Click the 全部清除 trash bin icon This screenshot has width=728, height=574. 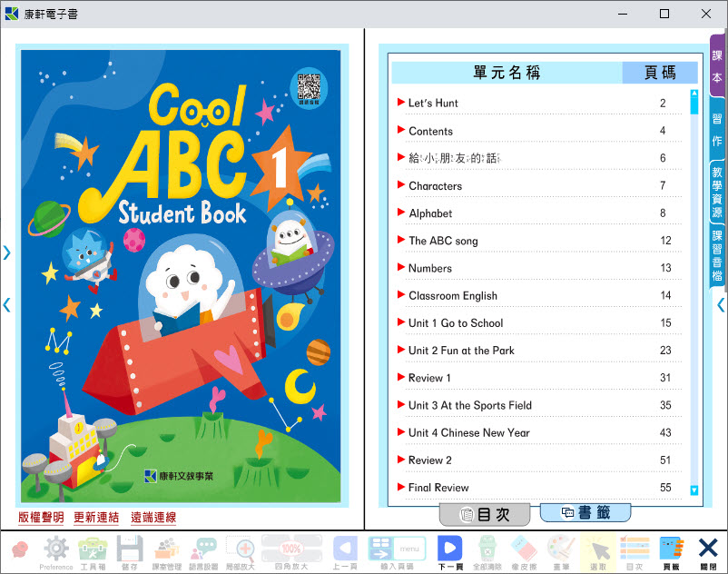[487, 550]
